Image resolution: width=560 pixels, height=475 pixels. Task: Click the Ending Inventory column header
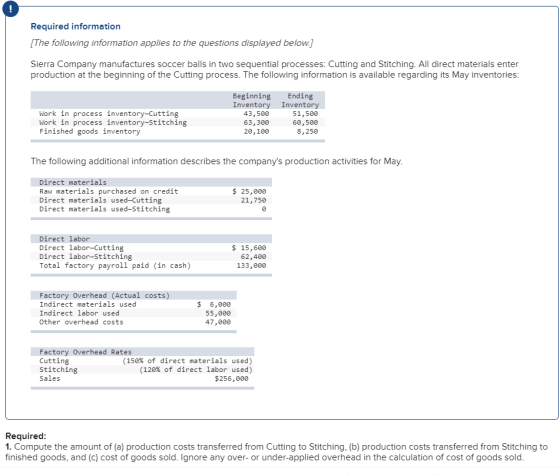point(300,100)
